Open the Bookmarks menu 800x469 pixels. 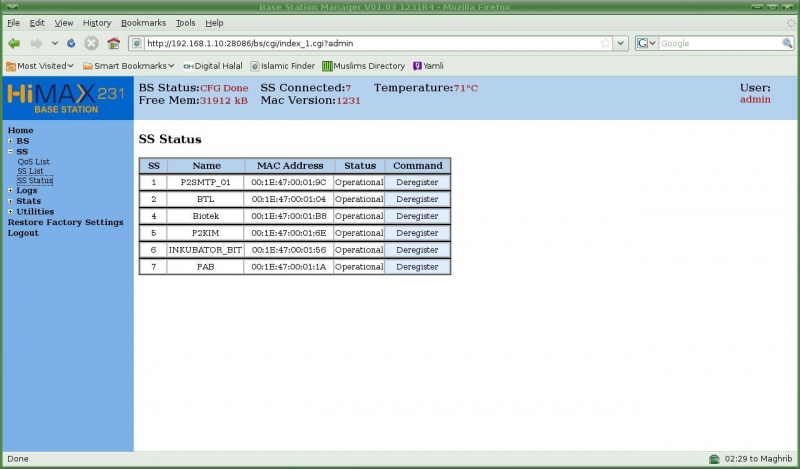click(143, 22)
